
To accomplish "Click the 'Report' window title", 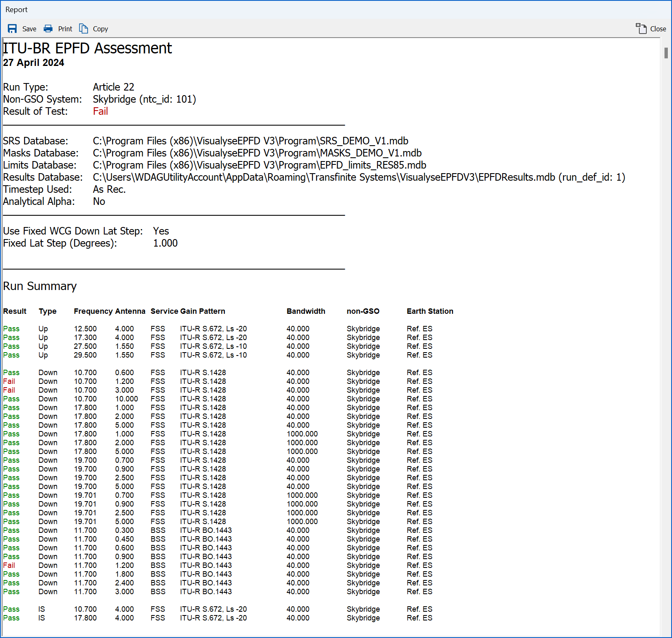I will (x=17, y=10).
